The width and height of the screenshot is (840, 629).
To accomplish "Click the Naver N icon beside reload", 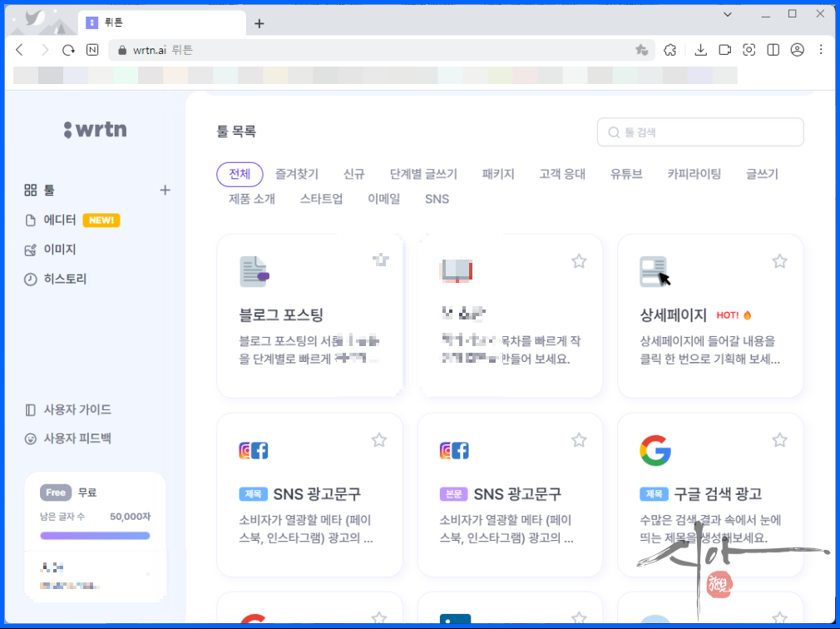I will pos(92,50).
